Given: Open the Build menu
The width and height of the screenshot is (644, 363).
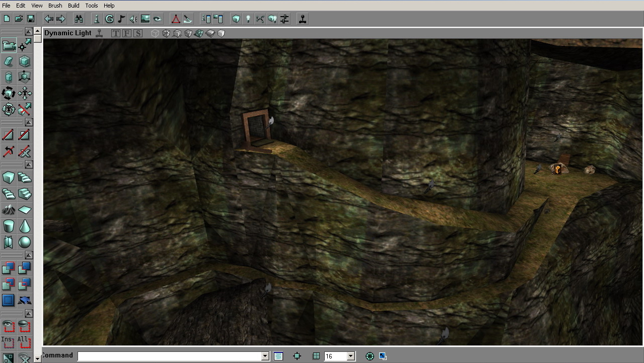Looking at the screenshot, I should (74, 6).
